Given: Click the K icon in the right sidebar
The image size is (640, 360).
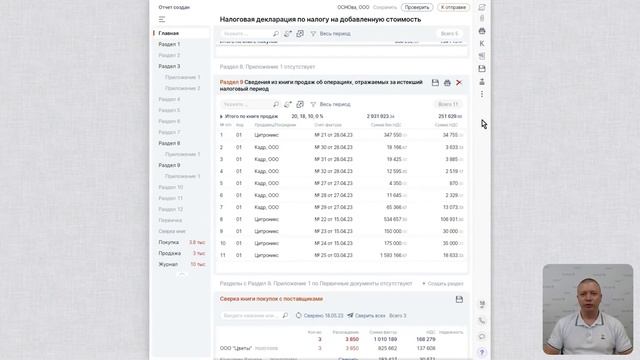Looking at the screenshot, I should click(482, 43).
